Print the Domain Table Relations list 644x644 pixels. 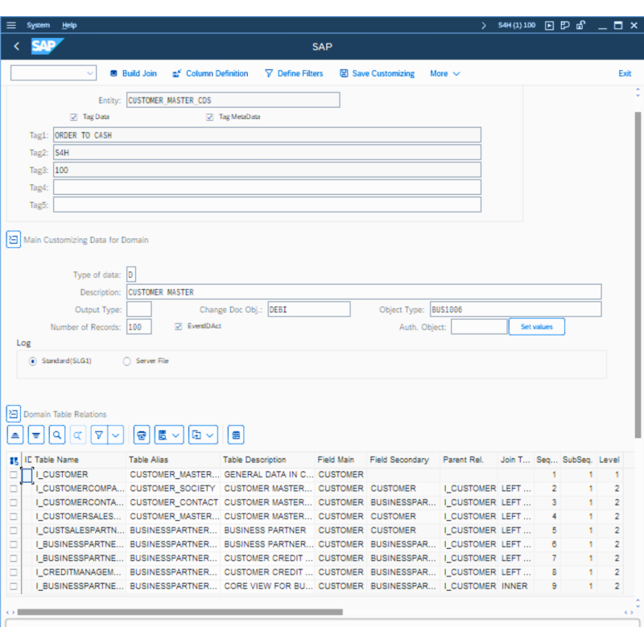(x=142, y=435)
